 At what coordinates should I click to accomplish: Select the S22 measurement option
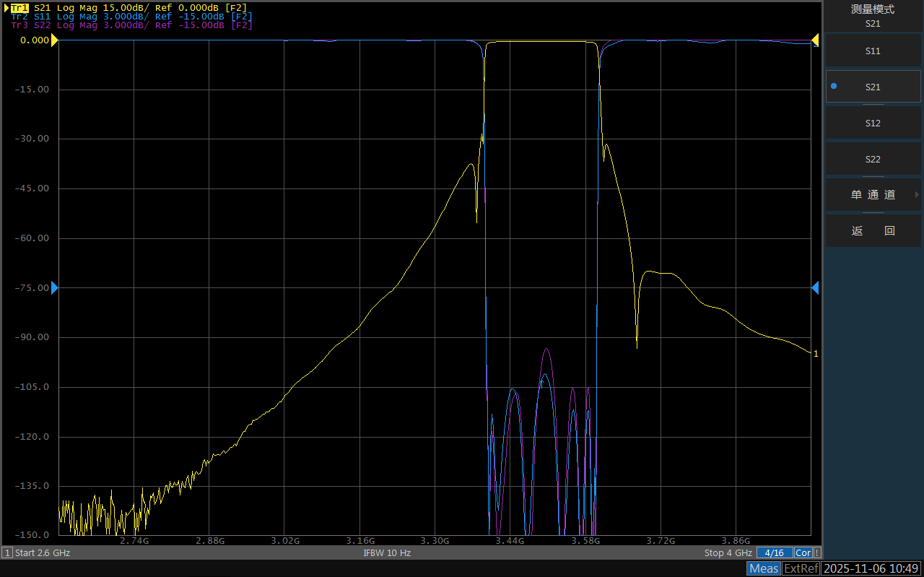click(873, 160)
